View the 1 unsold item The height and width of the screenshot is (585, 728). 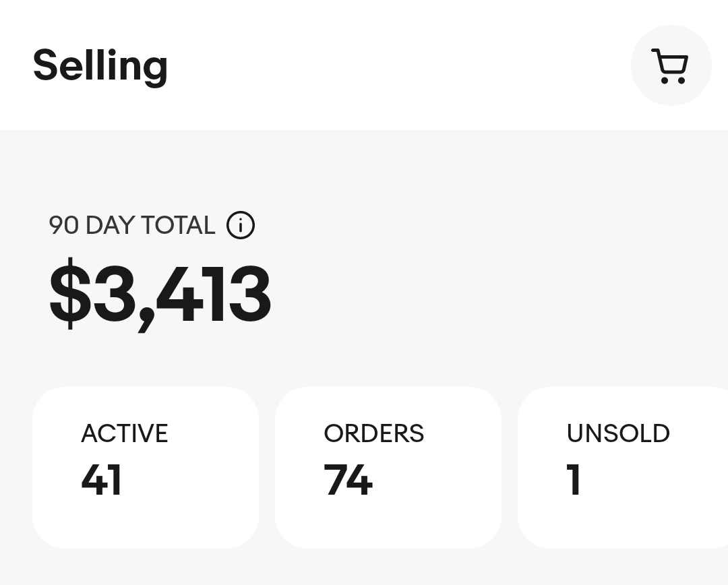[624, 467]
